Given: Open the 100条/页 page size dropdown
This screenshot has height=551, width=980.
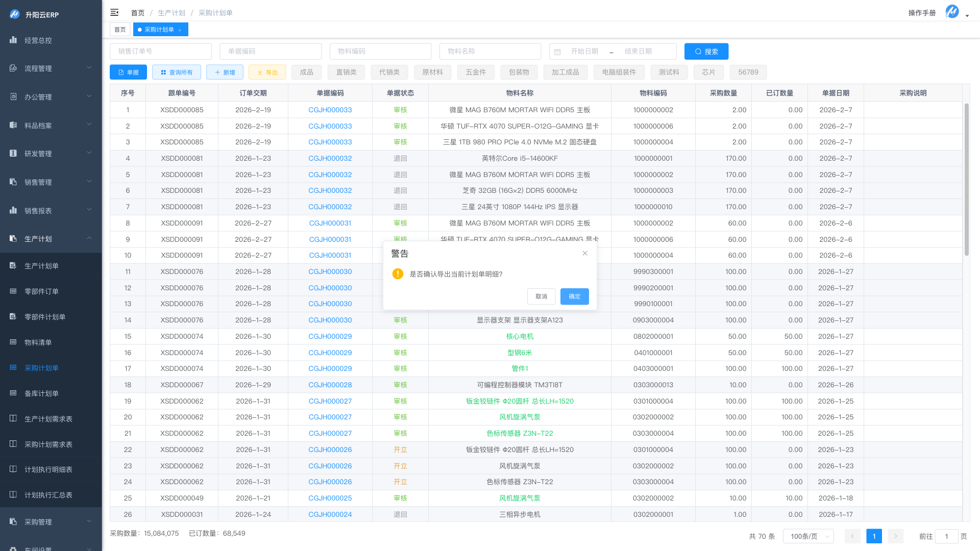Looking at the screenshot, I should tap(808, 536).
